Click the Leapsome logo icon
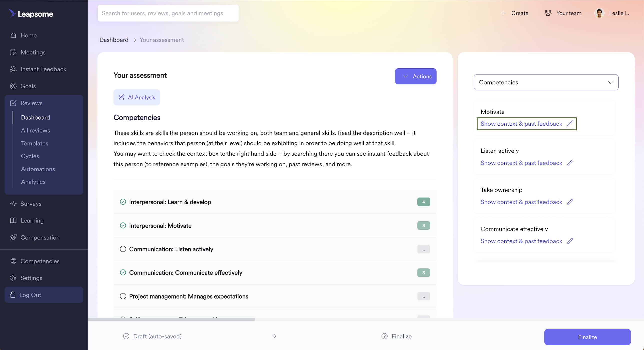The height and width of the screenshot is (350, 644). (12, 14)
